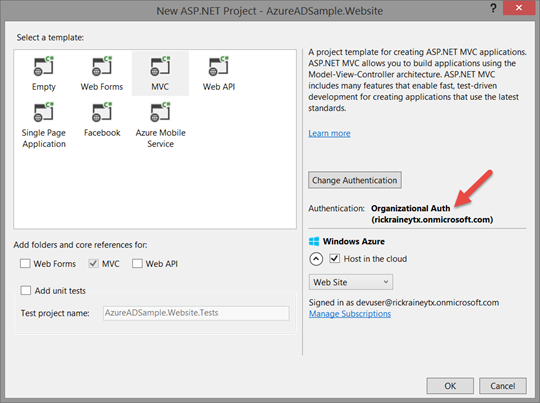Image resolution: width=540 pixels, height=403 pixels.
Task: Click the Test project name: label
Action: [55, 313]
